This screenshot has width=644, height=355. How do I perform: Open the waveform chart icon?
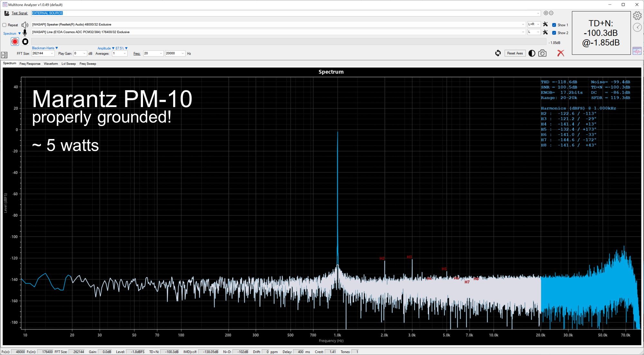(637, 51)
